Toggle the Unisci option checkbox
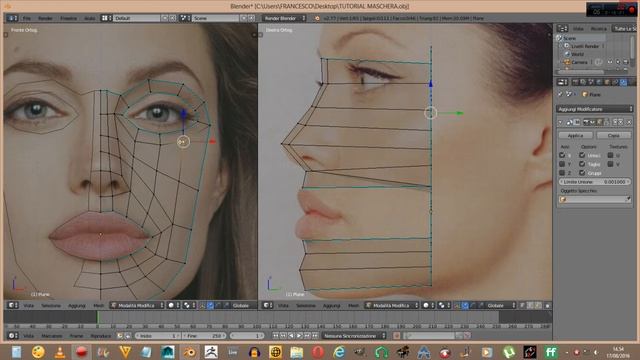Screen dimensions: 640x360 [x=582, y=155]
